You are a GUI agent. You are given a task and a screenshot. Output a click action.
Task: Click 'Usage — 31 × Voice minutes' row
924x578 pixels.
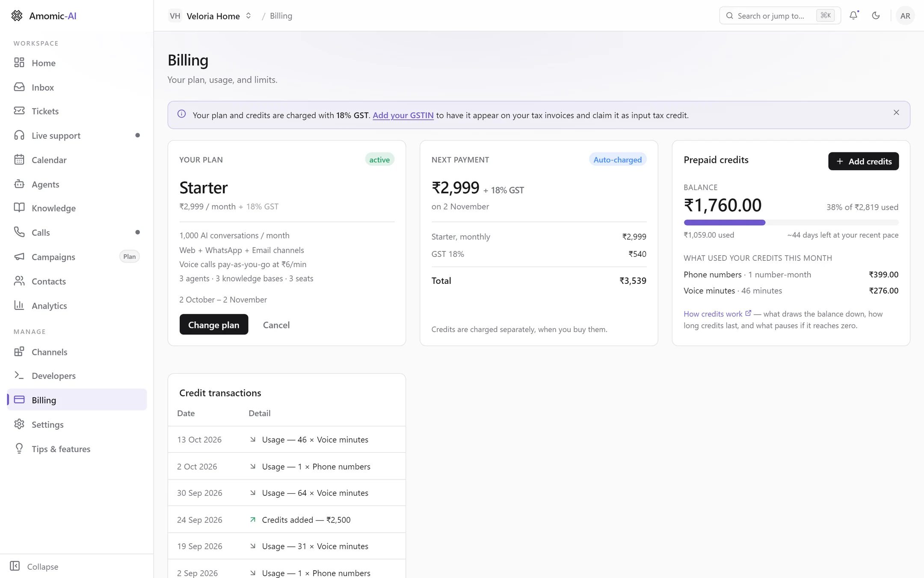click(x=287, y=546)
